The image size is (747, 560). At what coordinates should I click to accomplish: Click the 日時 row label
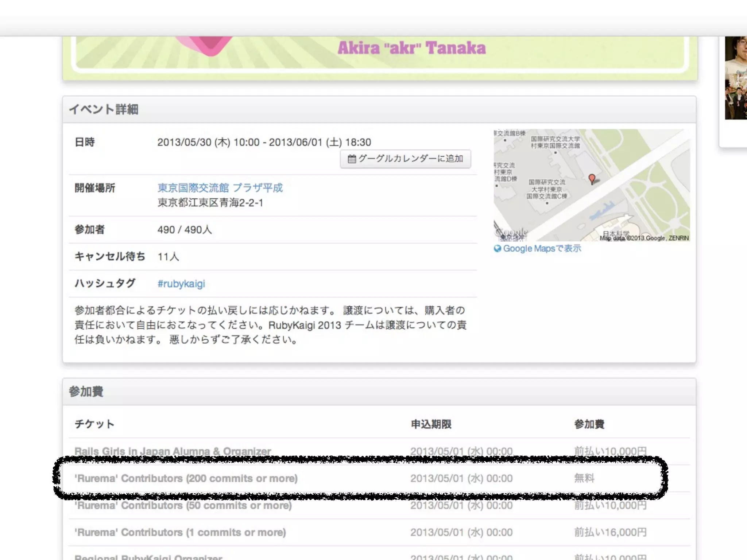coord(85,142)
